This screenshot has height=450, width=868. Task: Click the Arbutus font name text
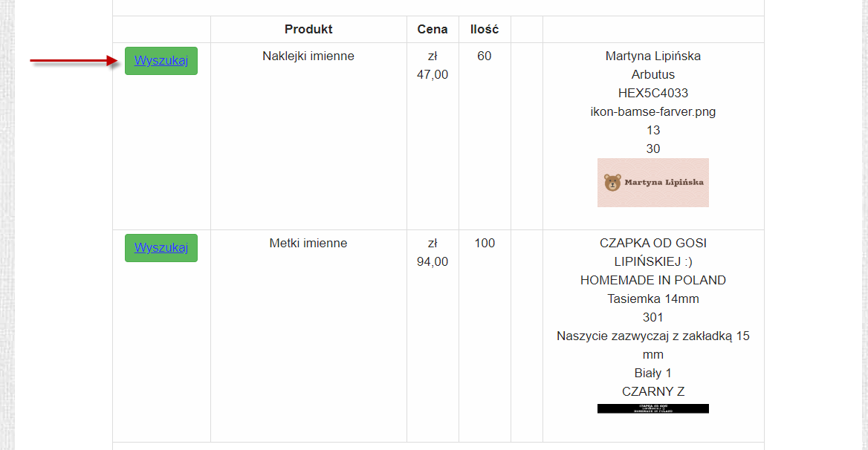tap(653, 75)
